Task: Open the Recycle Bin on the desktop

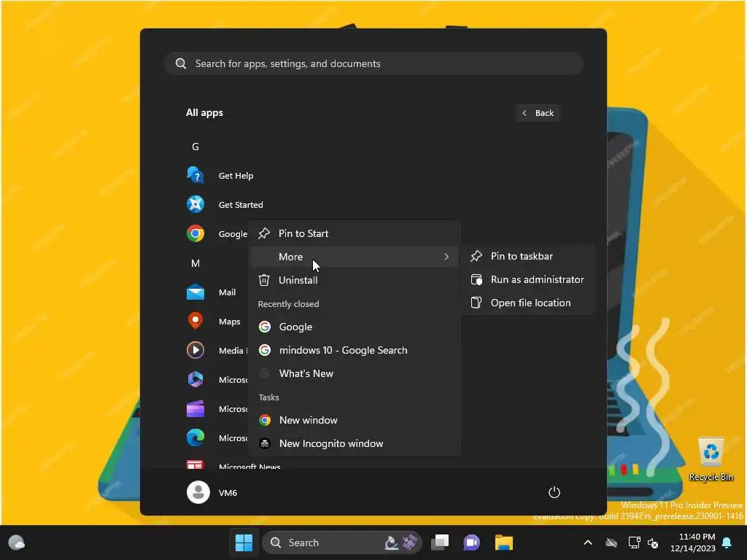Action: 711,459
